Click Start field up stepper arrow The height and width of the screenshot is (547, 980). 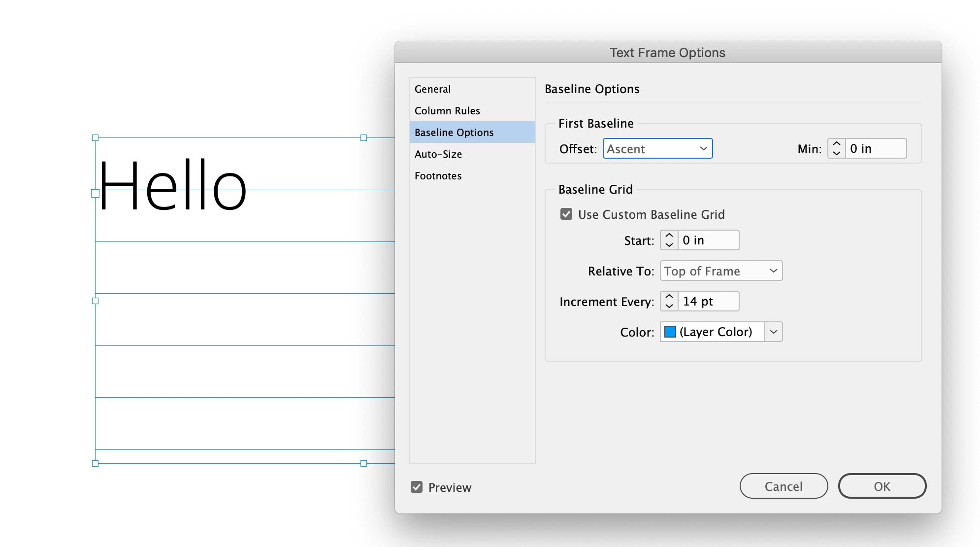click(669, 236)
